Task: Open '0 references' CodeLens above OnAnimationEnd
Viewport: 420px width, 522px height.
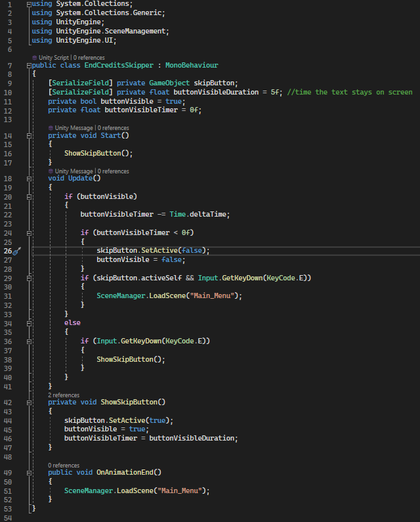Action: pyautogui.click(x=64, y=466)
